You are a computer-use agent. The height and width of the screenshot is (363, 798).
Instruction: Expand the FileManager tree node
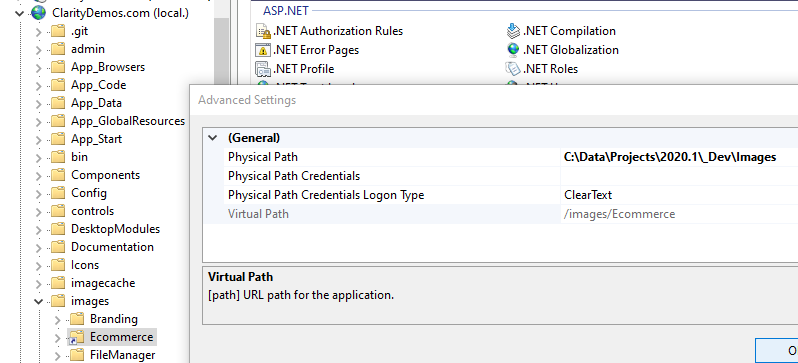tap(58, 355)
